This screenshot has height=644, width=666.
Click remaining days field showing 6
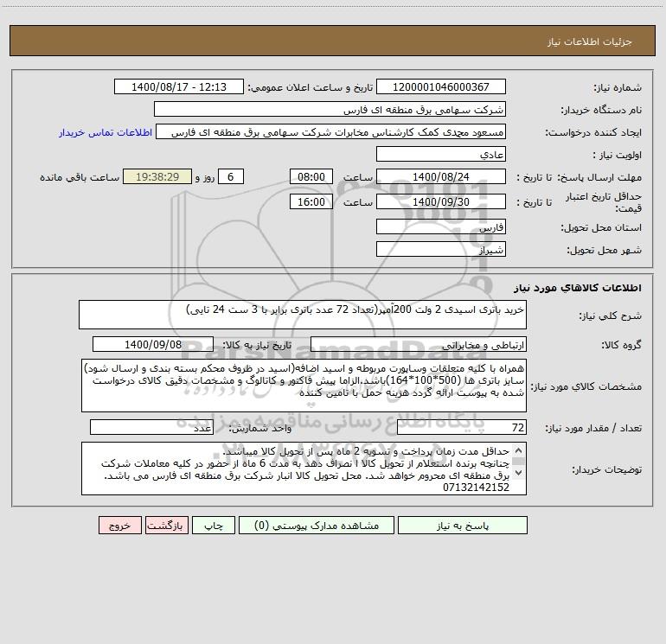231,176
